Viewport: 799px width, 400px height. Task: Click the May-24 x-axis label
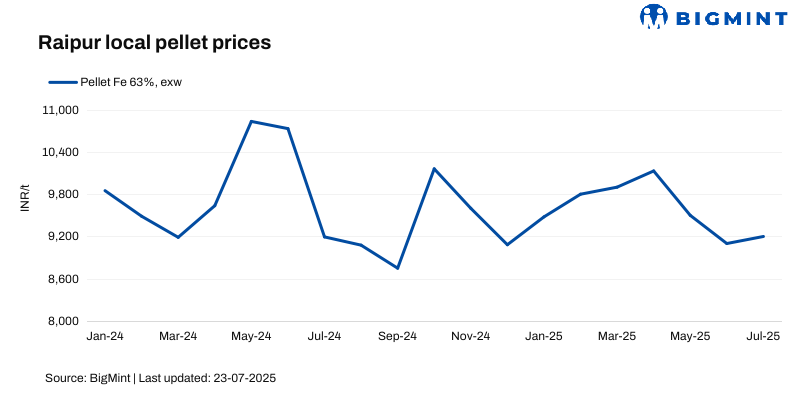(251, 337)
